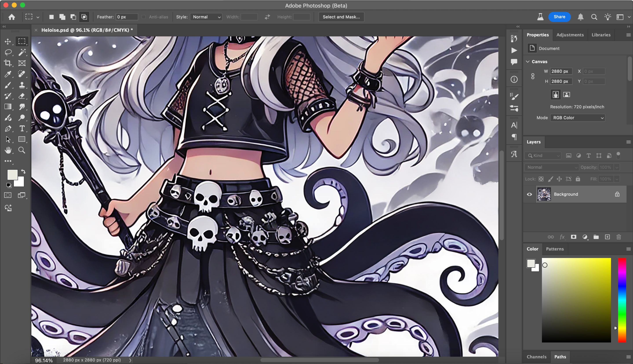Toggle link canvas width and height
This screenshot has width=633, height=364.
(x=533, y=76)
